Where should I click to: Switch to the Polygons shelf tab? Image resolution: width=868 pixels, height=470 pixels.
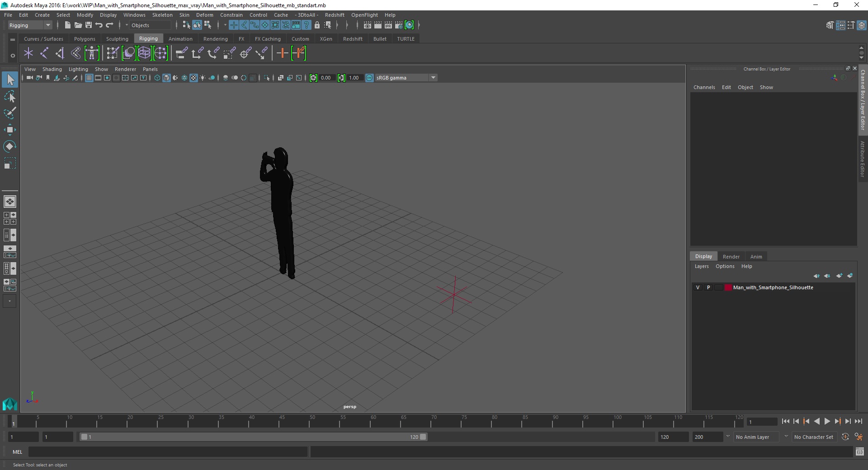(x=85, y=39)
